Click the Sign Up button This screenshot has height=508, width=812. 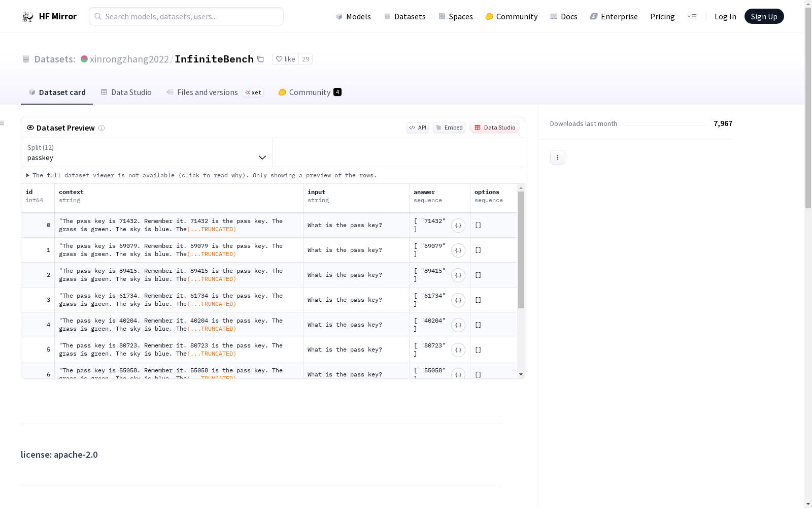coord(763,17)
